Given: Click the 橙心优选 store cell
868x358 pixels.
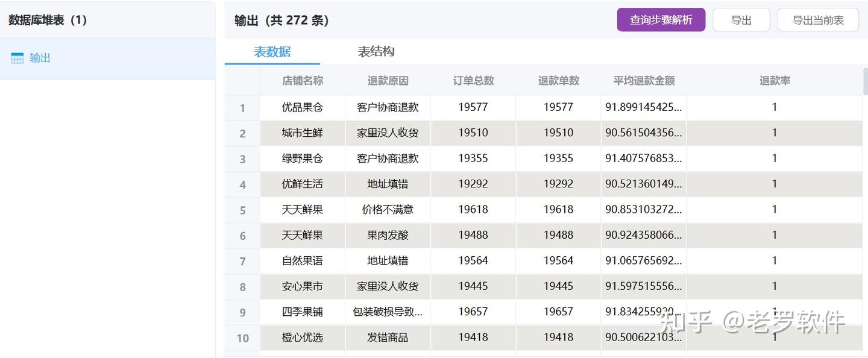Looking at the screenshot, I should (x=303, y=338).
